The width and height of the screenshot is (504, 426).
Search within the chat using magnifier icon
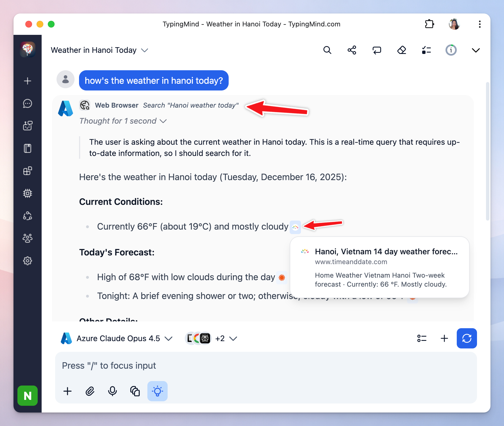coord(327,50)
